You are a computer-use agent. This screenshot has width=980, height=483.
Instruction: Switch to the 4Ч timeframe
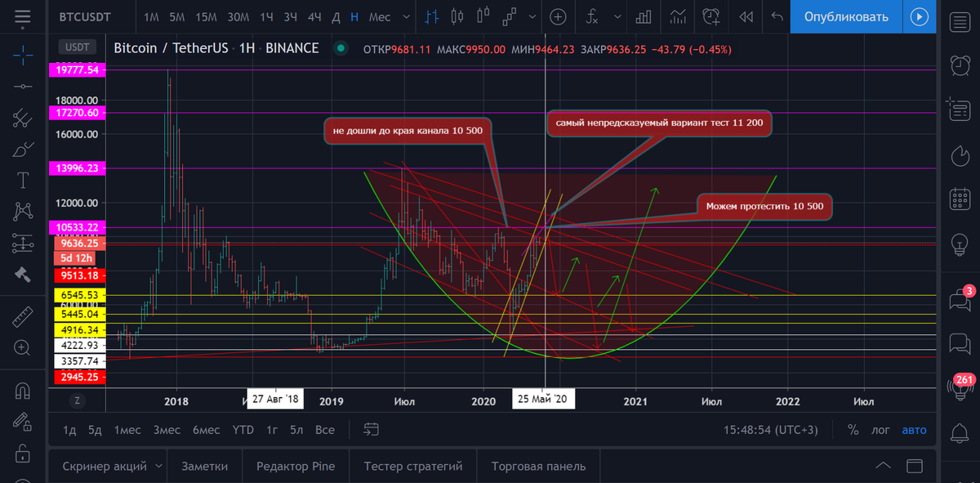tap(314, 16)
